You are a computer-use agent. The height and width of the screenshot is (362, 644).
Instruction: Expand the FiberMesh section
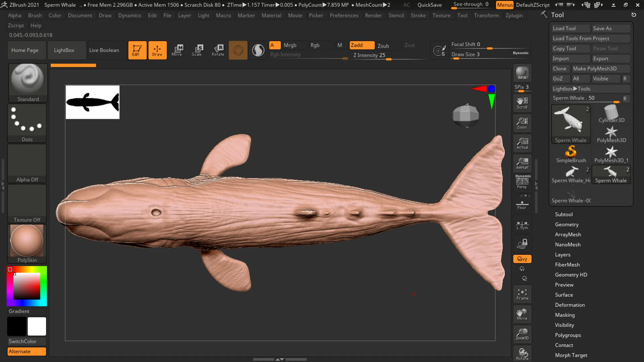[567, 264]
